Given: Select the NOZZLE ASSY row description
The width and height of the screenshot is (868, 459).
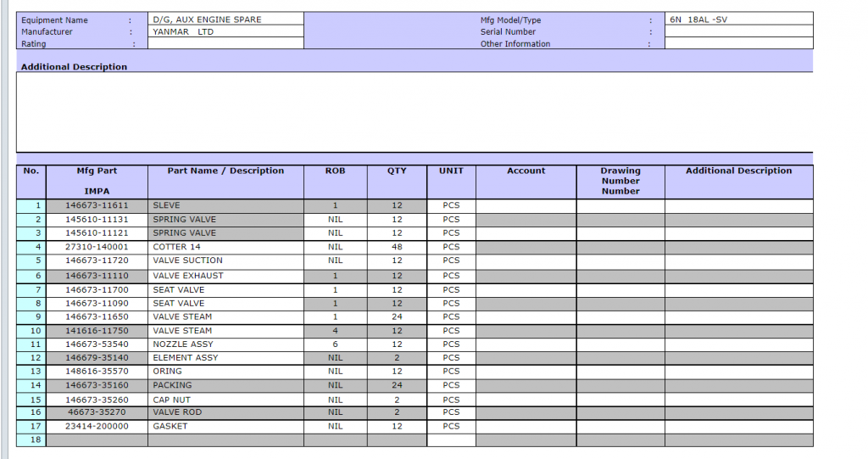Looking at the screenshot, I should coord(225,344).
